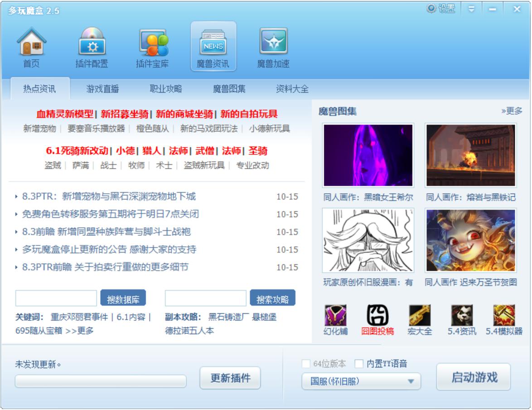532x410 pixels.
Task: Click keyword 重庆邓丽君事件
Action: [x=79, y=317]
